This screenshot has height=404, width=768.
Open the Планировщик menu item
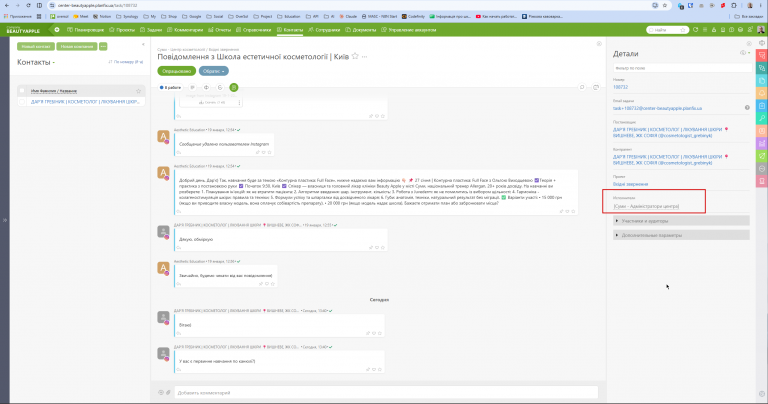(x=86, y=30)
